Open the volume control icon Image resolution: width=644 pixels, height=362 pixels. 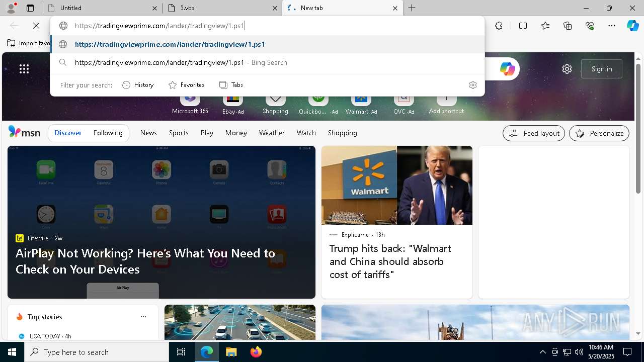(579, 352)
